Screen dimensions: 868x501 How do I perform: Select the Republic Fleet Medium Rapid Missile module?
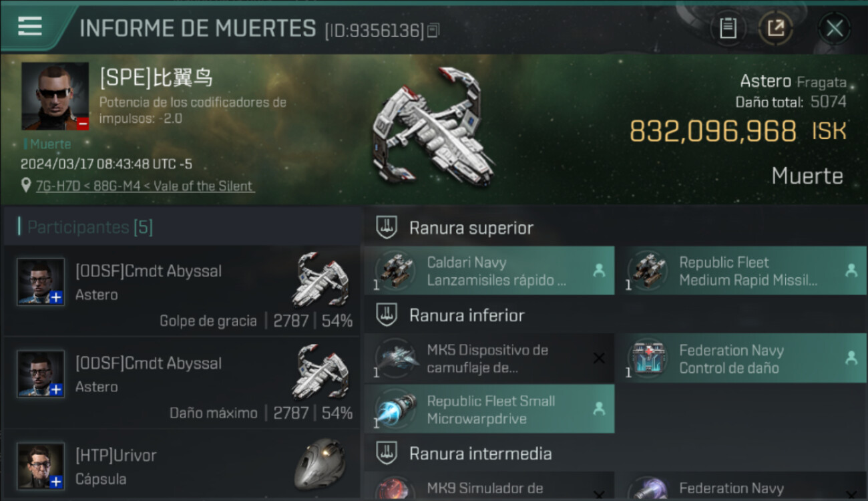(x=742, y=271)
